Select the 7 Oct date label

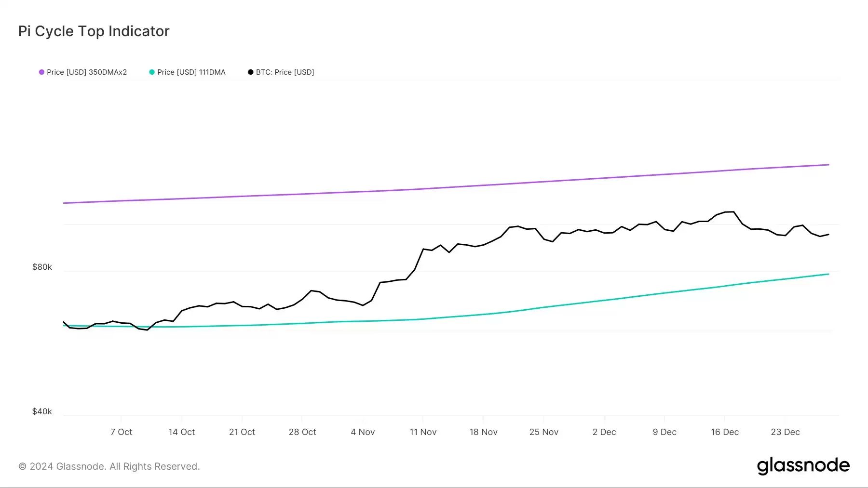coord(121,432)
